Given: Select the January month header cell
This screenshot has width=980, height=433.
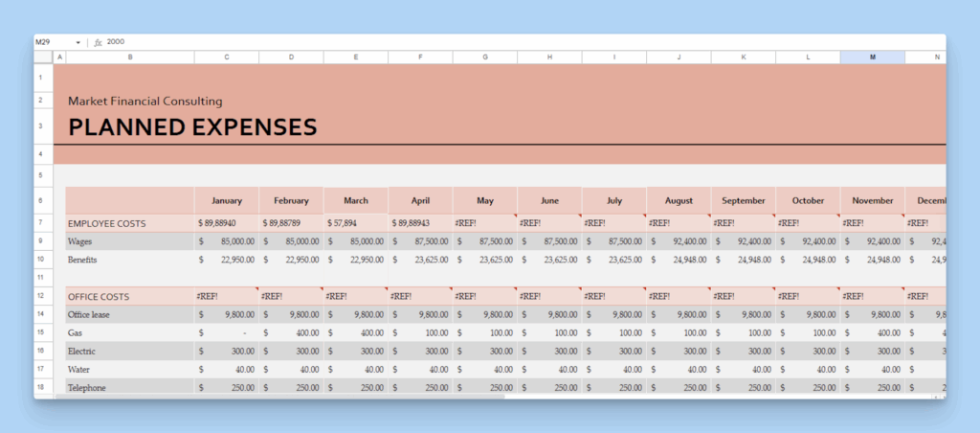Looking at the screenshot, I should 226,201.
